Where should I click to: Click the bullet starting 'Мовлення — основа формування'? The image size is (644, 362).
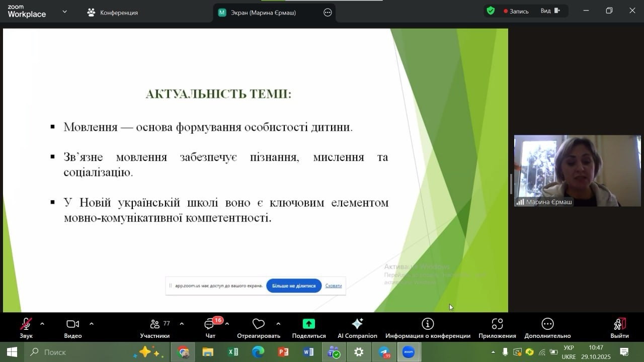point(208,127)
